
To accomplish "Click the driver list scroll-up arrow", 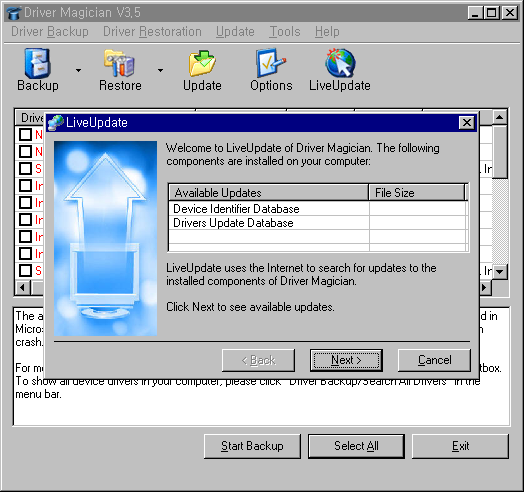I will (x=500, y=117).
